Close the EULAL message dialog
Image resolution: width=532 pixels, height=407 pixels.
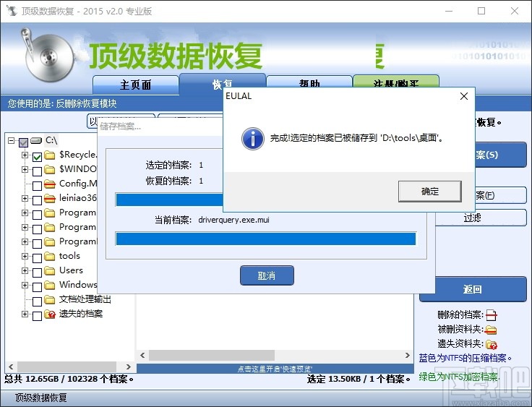(464, 96)
